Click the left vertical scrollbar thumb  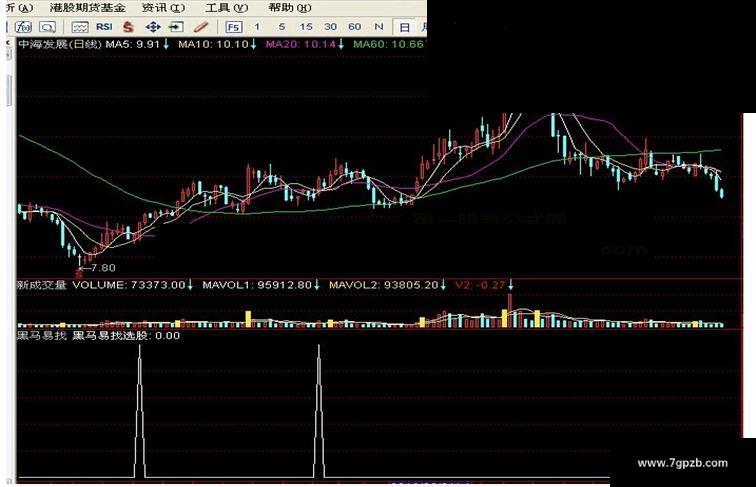coord(9,91)
